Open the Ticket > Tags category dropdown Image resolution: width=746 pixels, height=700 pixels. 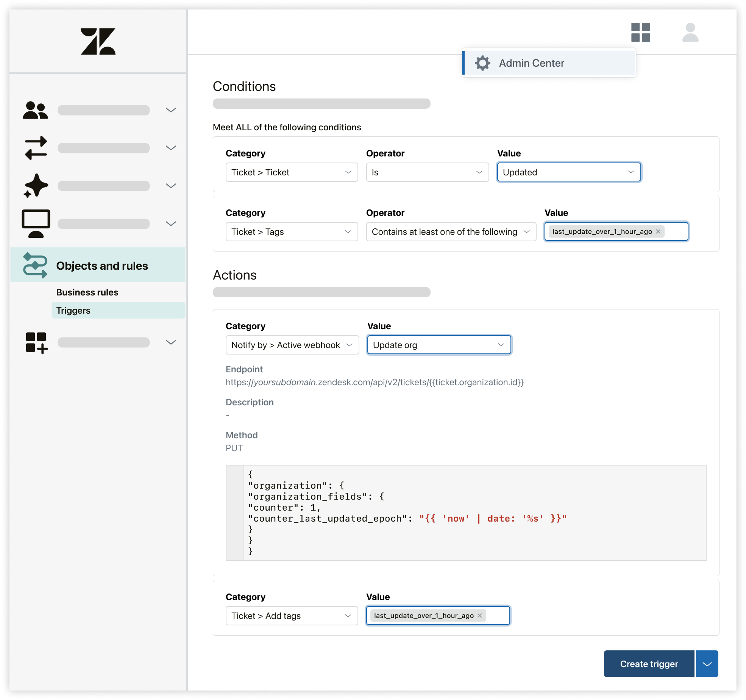tap(292, 232)
